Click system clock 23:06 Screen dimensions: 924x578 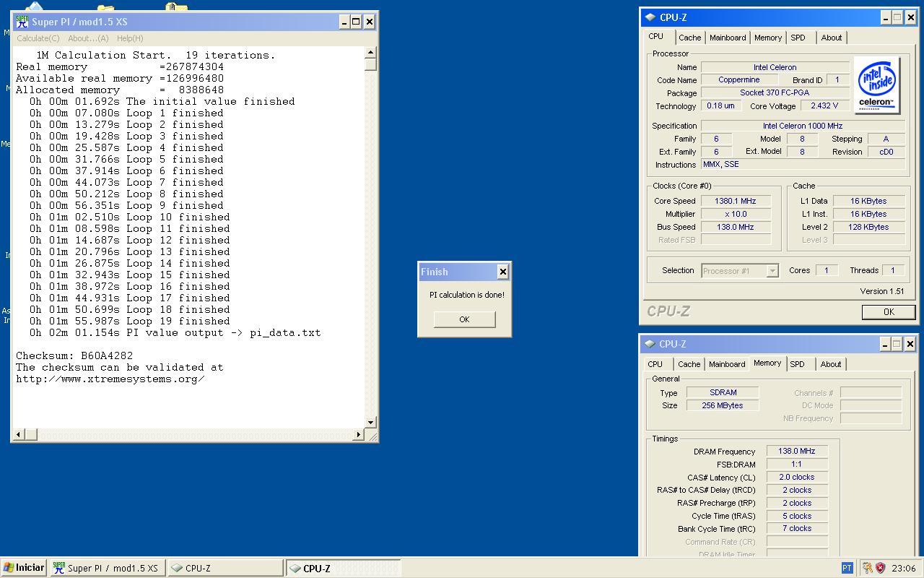(x=904, y=569)
